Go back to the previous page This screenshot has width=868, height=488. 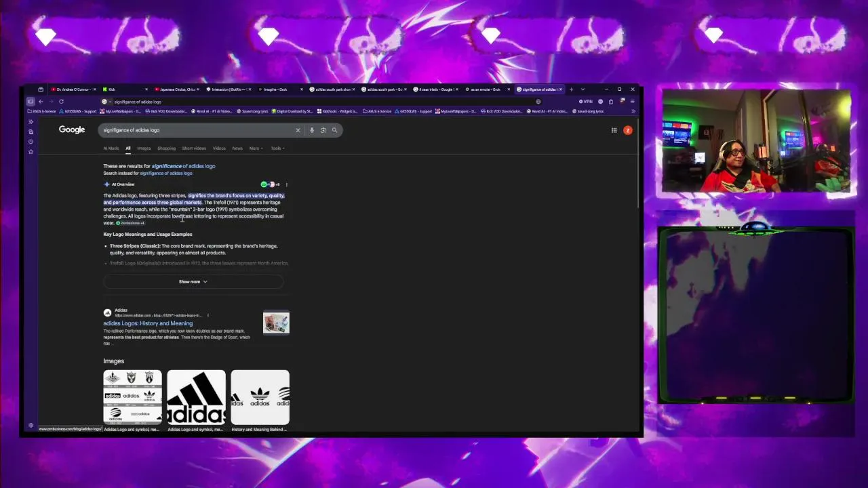tap(41, 102)
